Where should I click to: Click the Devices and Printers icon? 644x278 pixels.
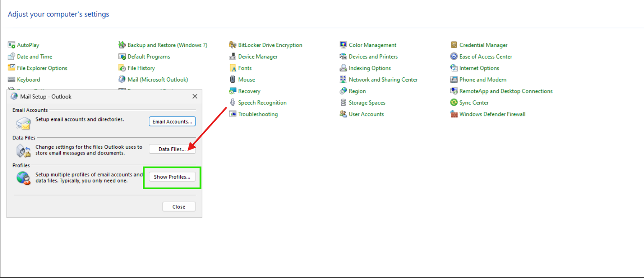pos(343,57)
